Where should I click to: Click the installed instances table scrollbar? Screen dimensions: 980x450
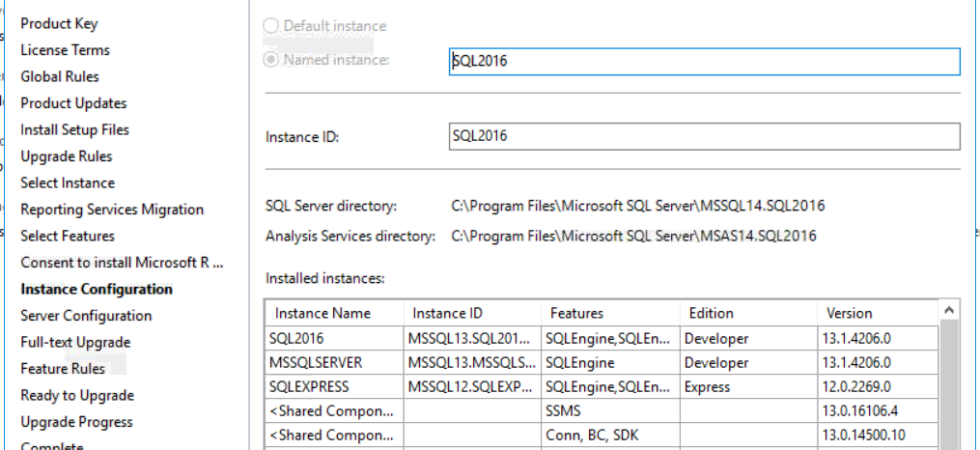[x=948, y=380]
